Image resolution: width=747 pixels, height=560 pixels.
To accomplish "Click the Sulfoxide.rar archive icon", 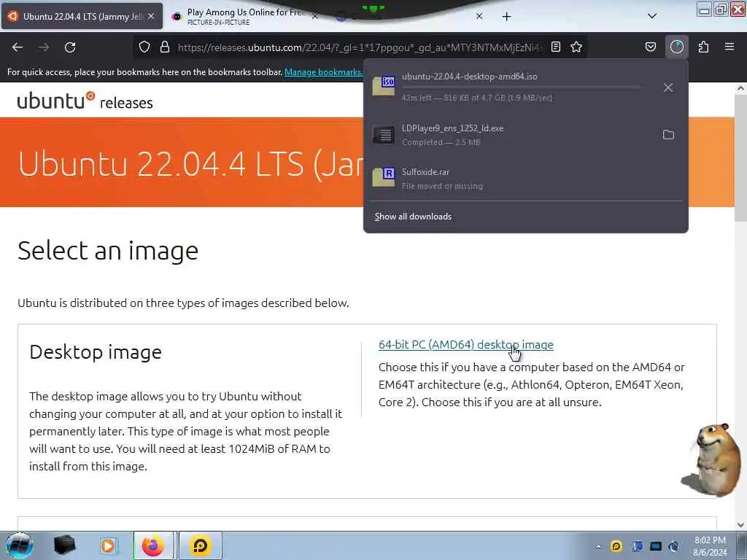I will 384,178.
